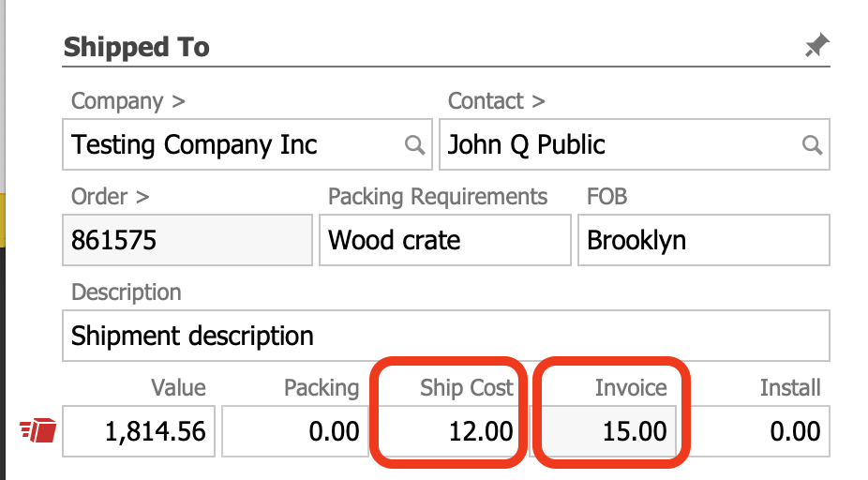Focus the Wood crate packing requirements field

pos(444,241)
